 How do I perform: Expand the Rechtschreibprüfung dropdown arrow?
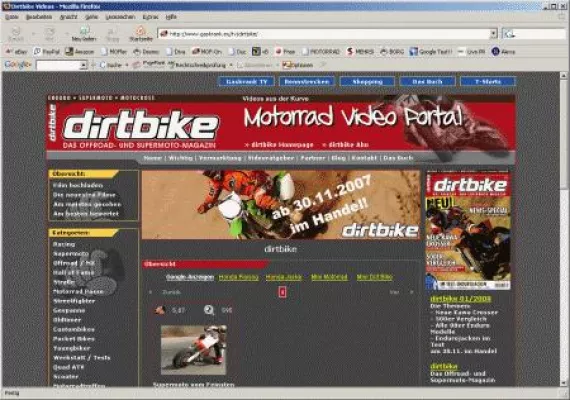[231, 65]
